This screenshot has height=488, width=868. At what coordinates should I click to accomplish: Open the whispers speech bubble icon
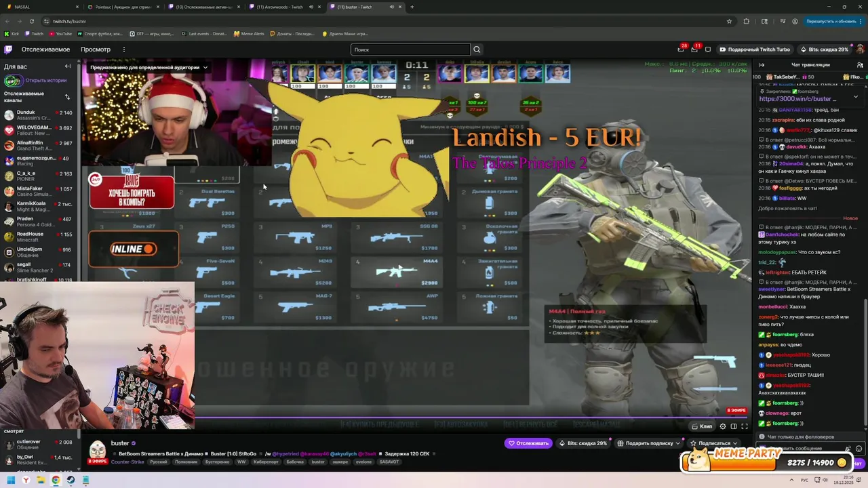(708, 49)
